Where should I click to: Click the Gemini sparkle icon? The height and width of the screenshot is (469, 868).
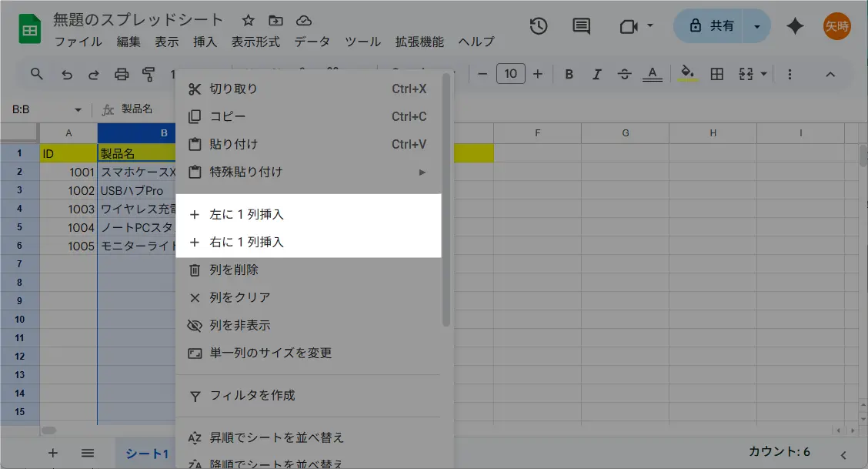(795, 26)
